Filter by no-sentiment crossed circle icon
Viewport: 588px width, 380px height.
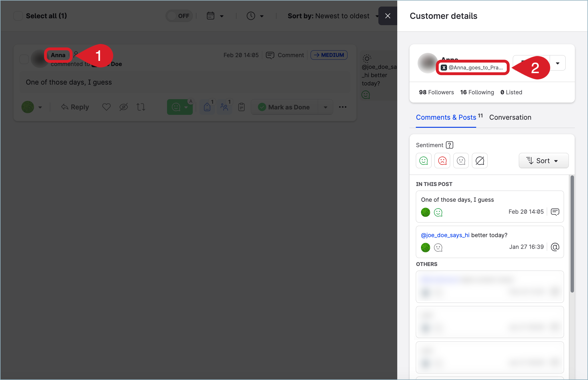[x=480, y=161]
